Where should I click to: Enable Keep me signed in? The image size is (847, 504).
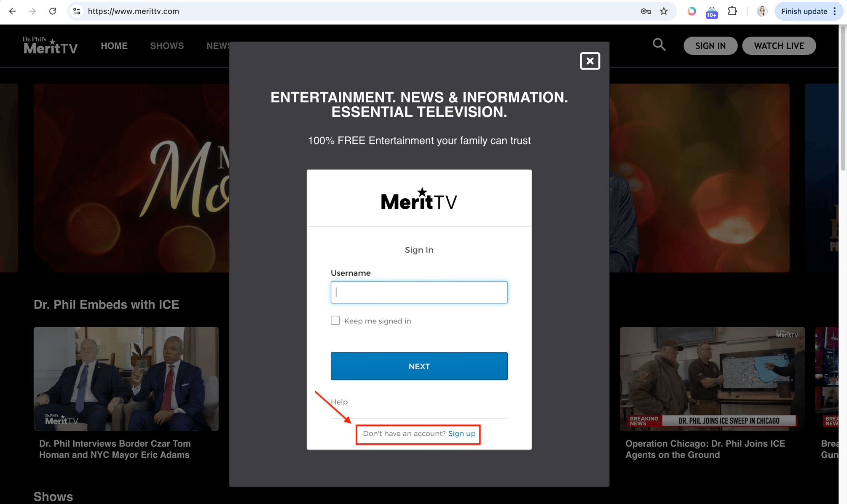click(335, 320)
